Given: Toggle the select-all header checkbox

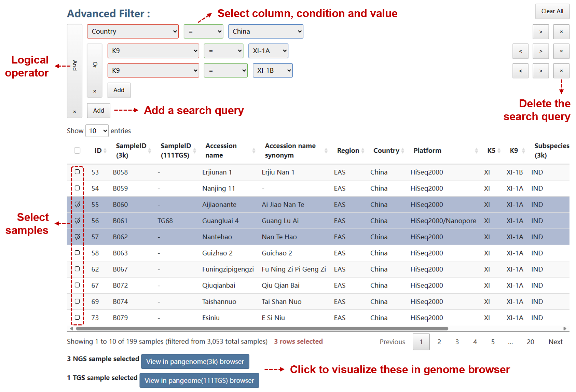Looking at the screenshot, I should point(77,151).
